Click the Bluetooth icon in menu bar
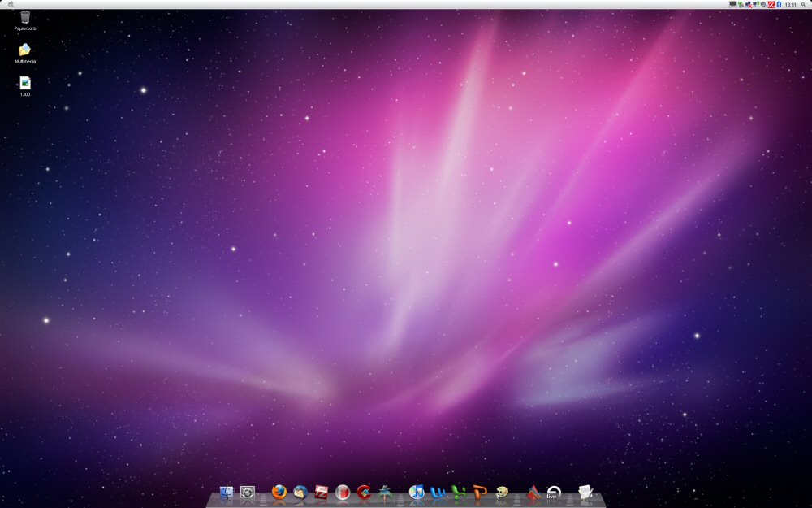The width and height of the screenshot is (812, 508). point(778,4)
